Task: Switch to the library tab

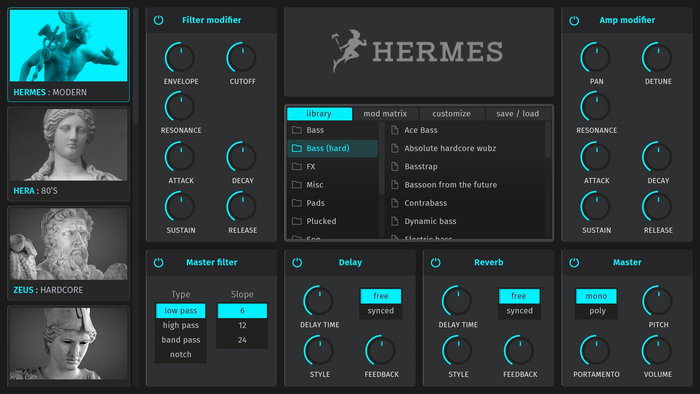Action: point(319,114)
